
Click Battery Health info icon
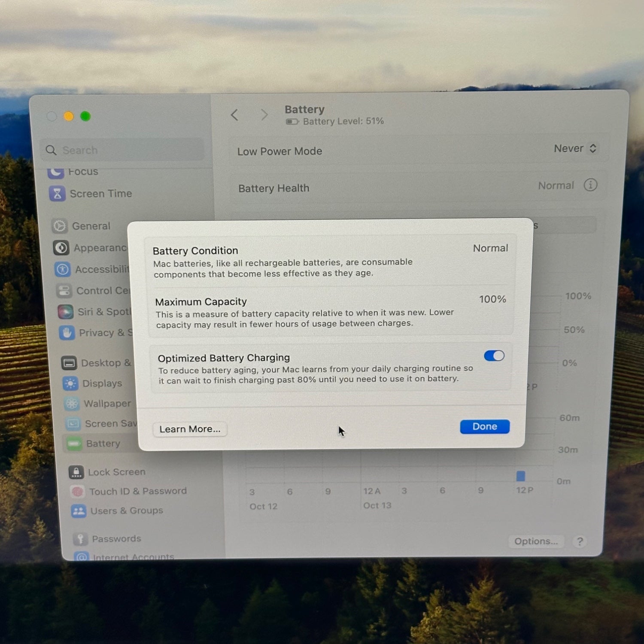(590, 185)
